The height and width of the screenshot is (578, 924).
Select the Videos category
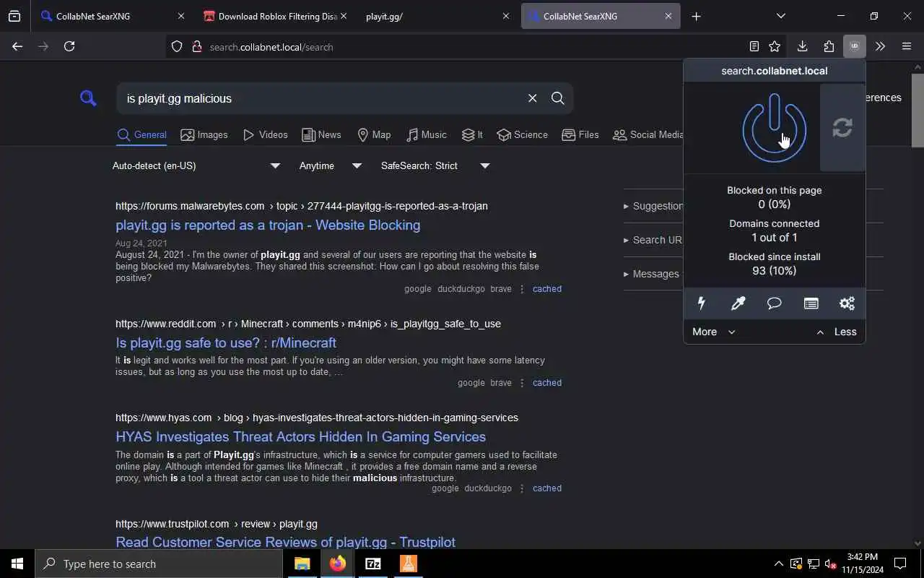point(266,134)
